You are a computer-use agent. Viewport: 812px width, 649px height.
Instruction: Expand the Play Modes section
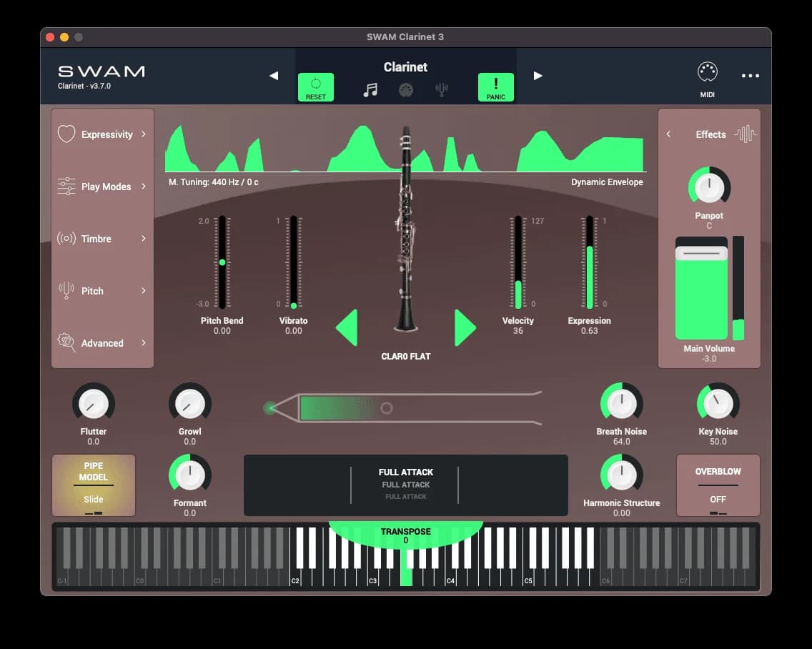click(102, 187)
